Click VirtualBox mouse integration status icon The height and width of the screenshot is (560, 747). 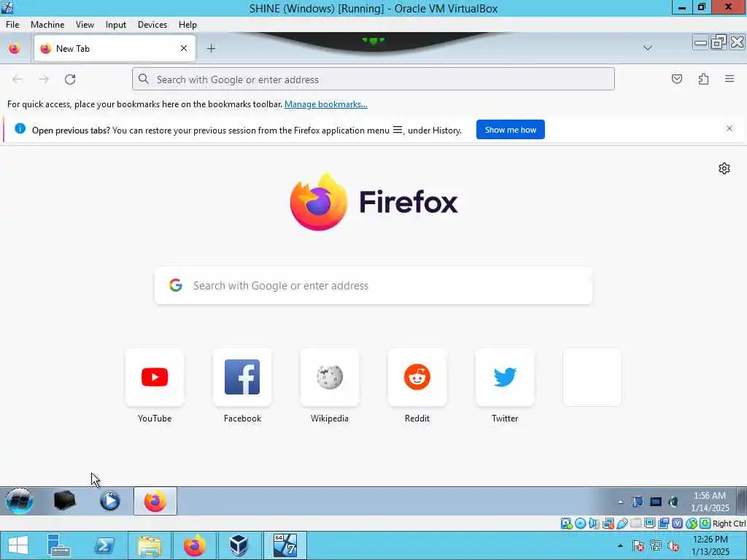pyautogui.click(x=692, y=524)
